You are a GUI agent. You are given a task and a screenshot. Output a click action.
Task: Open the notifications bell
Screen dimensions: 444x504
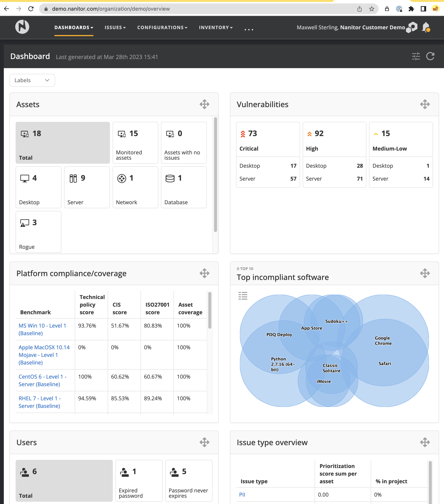(x=426, y=27)
